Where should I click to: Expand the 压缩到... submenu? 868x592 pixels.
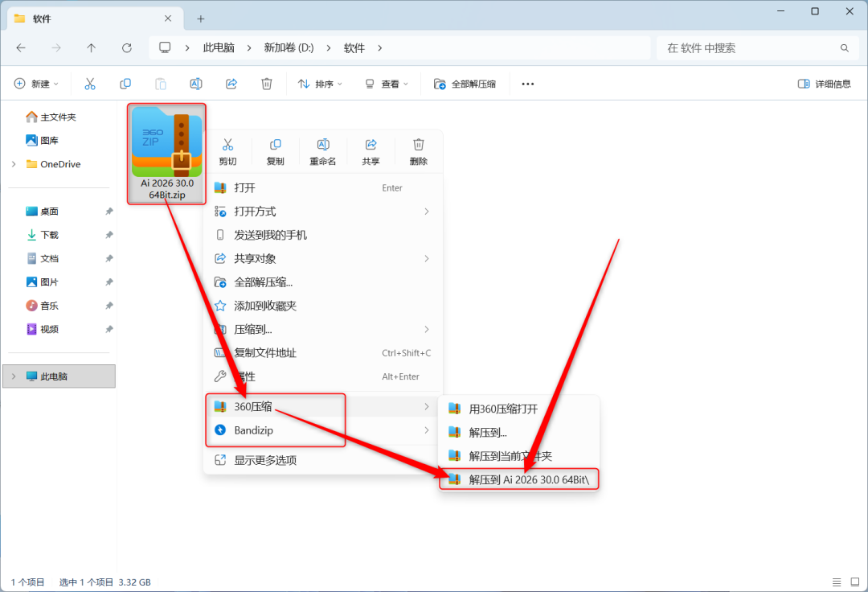[x=427, y=330]
